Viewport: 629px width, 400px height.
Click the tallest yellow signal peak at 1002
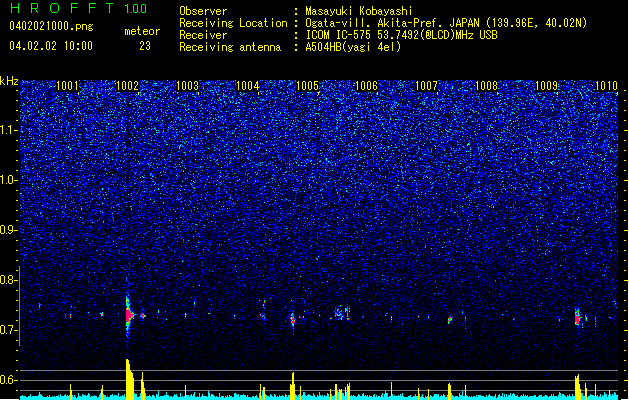[130, 379]
